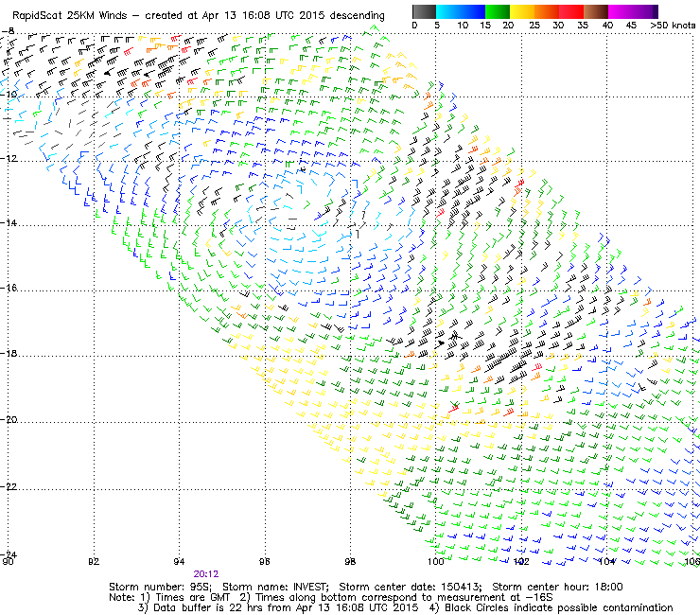This screenshot has height=615, width=700.
Task: Click the '30' label under the color legend
Action: (558, 26)
